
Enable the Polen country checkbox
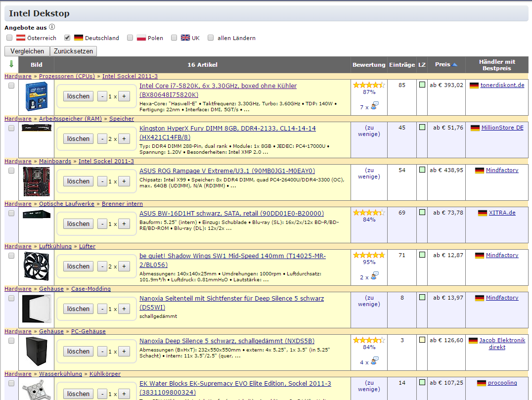(x=130, y=38)
